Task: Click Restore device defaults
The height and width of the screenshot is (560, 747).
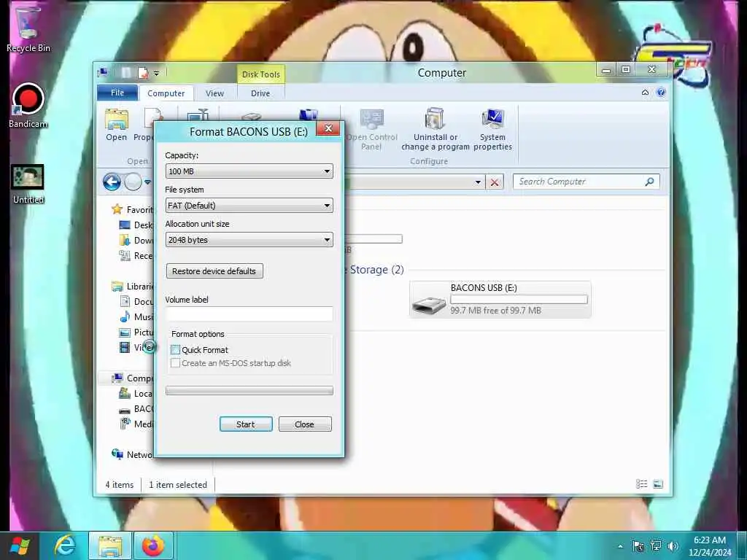Action: (x=214, y=271)
